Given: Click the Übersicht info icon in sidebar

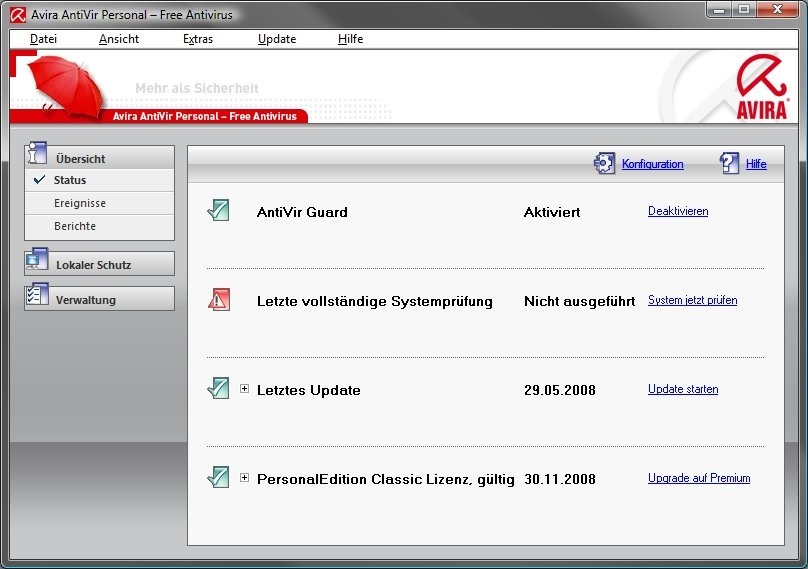Looking at the screenshot, I should point(37,153).
